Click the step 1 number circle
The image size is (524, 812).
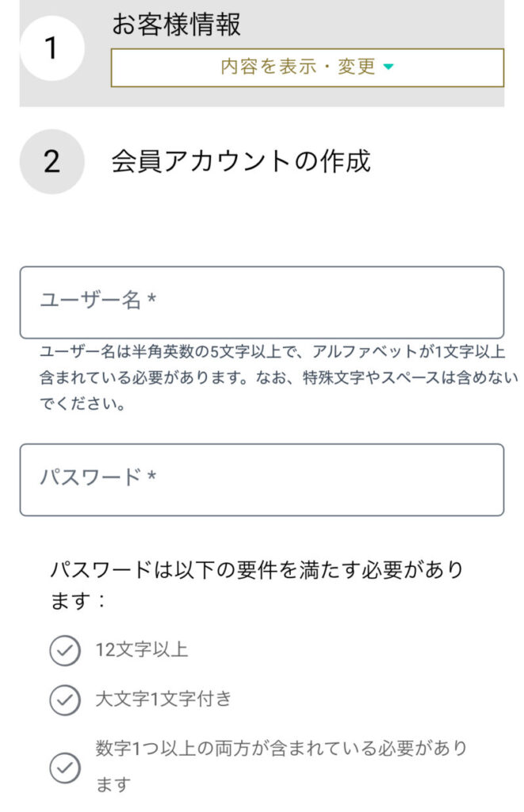pyautogui.click(x=52, y=48)
